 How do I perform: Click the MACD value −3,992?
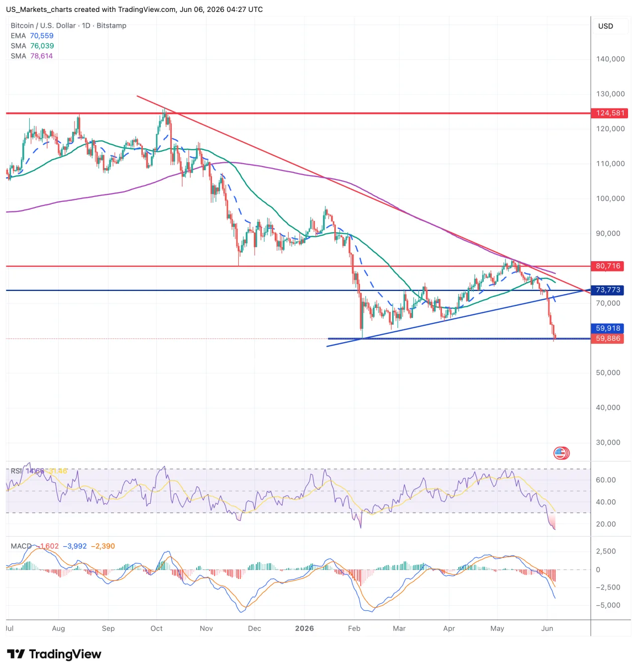point(75,546)
